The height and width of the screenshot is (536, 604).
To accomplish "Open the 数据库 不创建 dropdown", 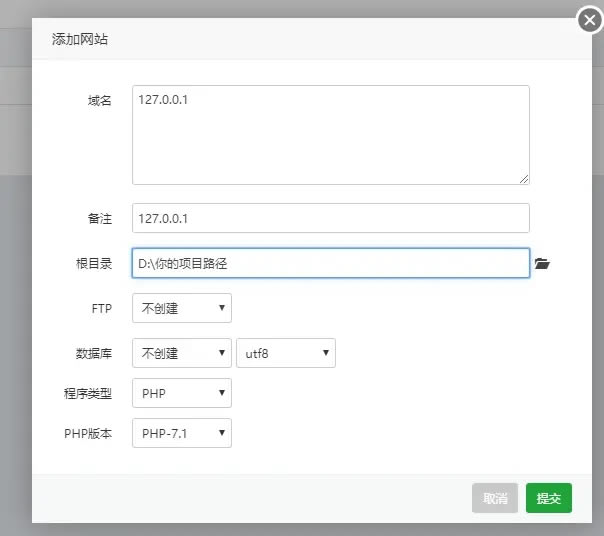I will pyautogui.click(x=182, y=353).
